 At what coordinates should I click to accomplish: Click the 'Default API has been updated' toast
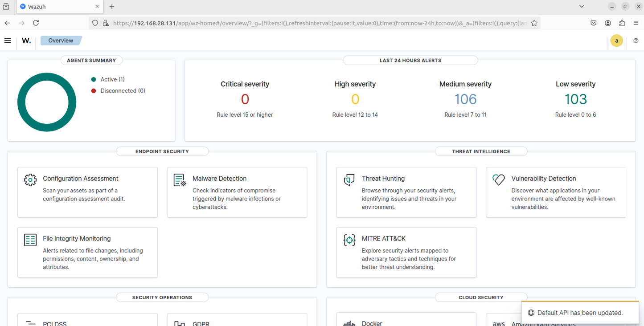pos(580,313)
